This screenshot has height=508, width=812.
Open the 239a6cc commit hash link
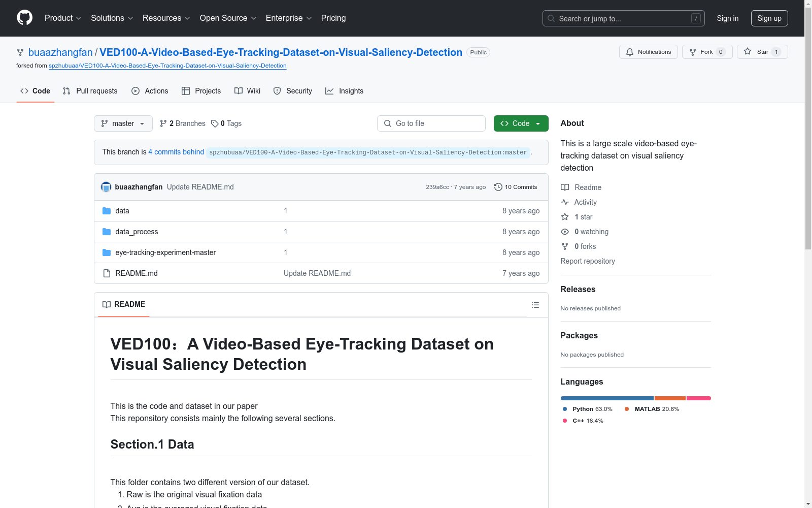tap(437, 187)
